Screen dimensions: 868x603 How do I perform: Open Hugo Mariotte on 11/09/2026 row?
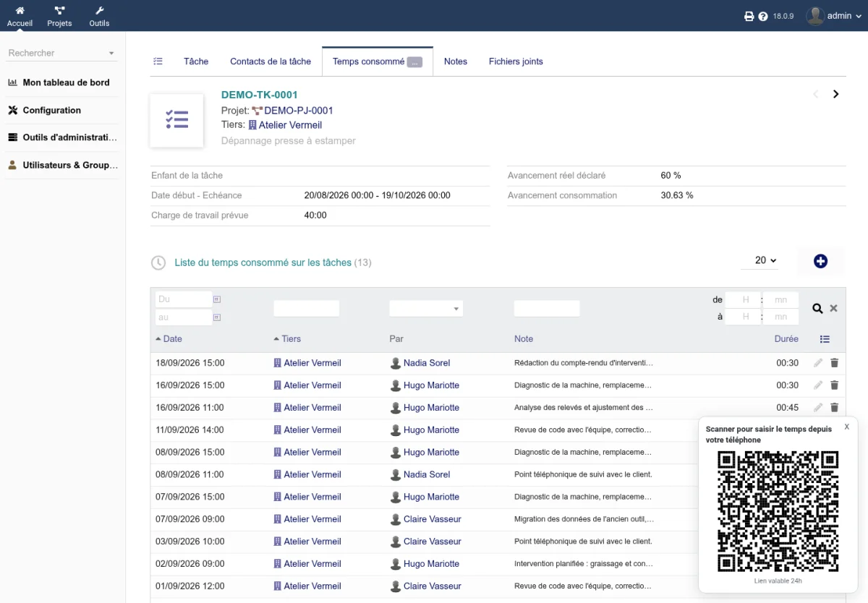point(431,430)
